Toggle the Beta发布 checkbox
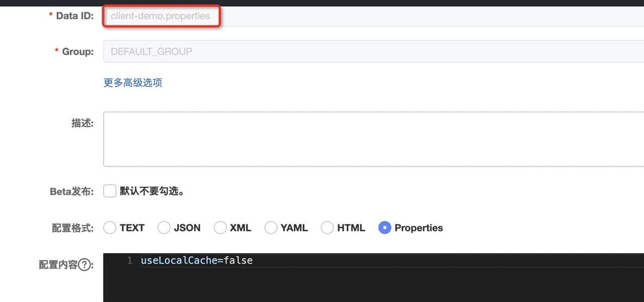This screenshot has height=302, width=644. 110,191
